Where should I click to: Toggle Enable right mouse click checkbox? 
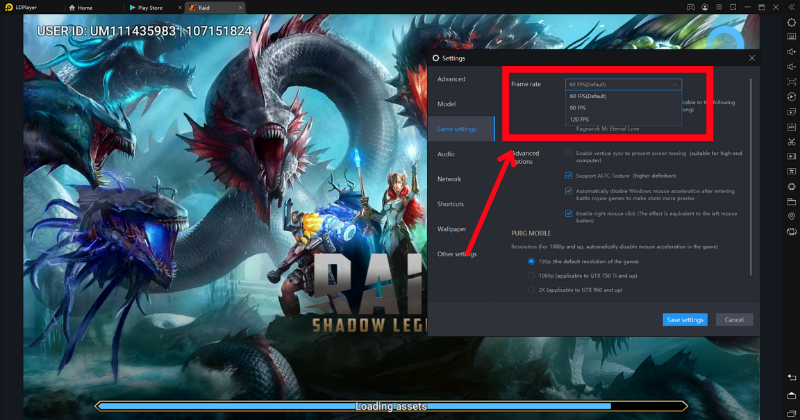[568, 213]
